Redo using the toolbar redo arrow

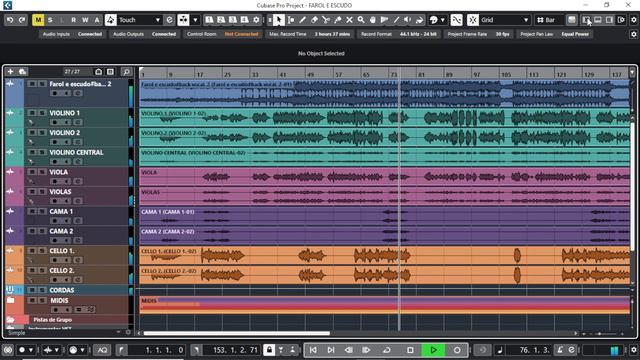(22, 20)
